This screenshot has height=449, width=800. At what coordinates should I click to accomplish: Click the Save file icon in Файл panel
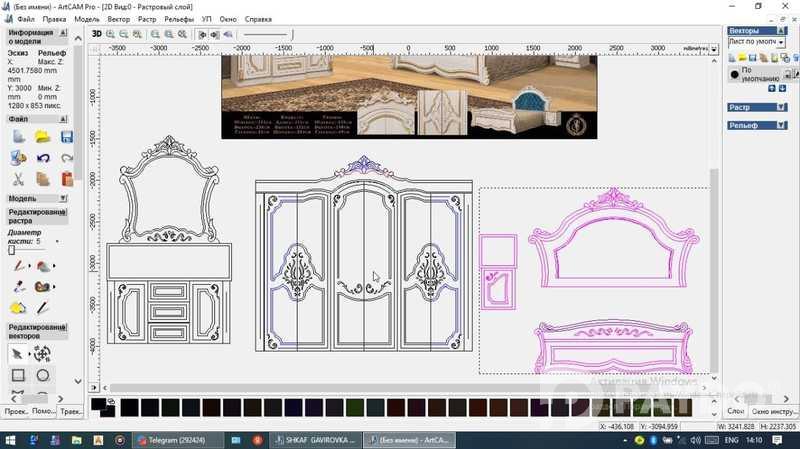[67, 136]
